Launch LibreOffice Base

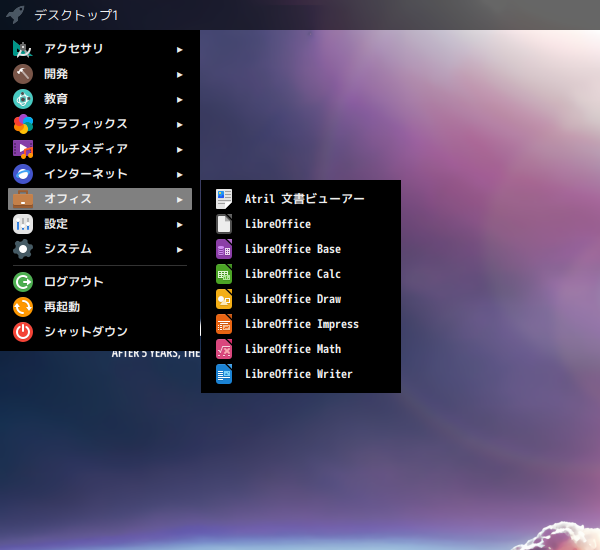pos(301,249)
